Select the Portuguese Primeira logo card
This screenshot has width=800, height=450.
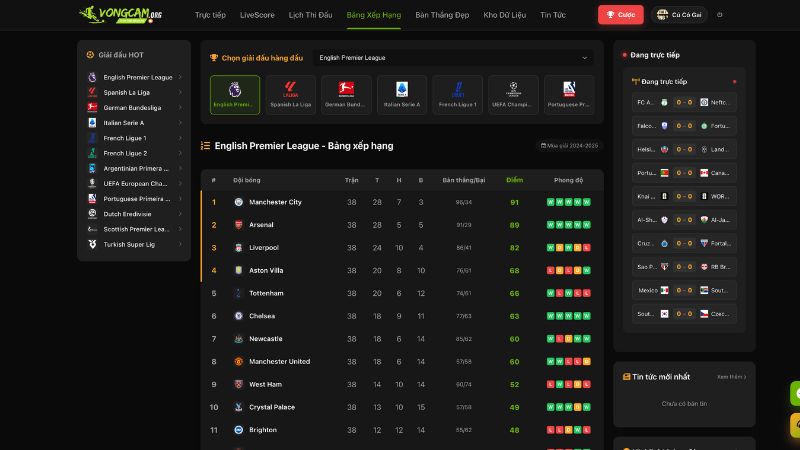click(x=569, y=95)
